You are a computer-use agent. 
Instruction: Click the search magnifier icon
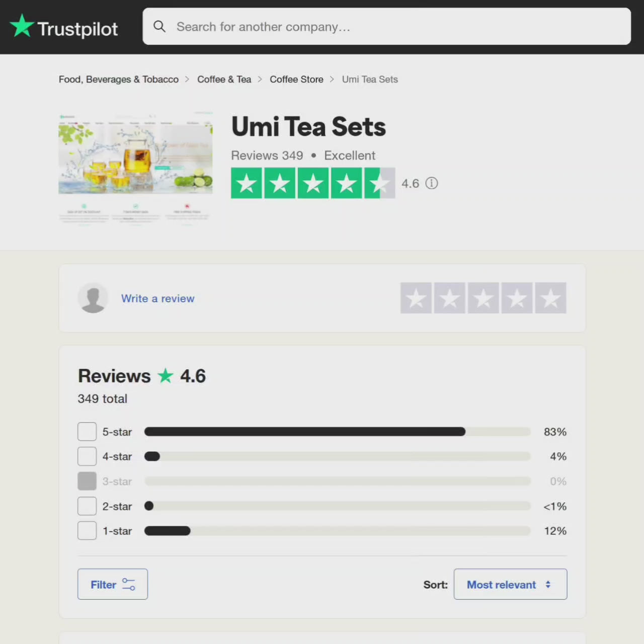click(x=159, y=26)
